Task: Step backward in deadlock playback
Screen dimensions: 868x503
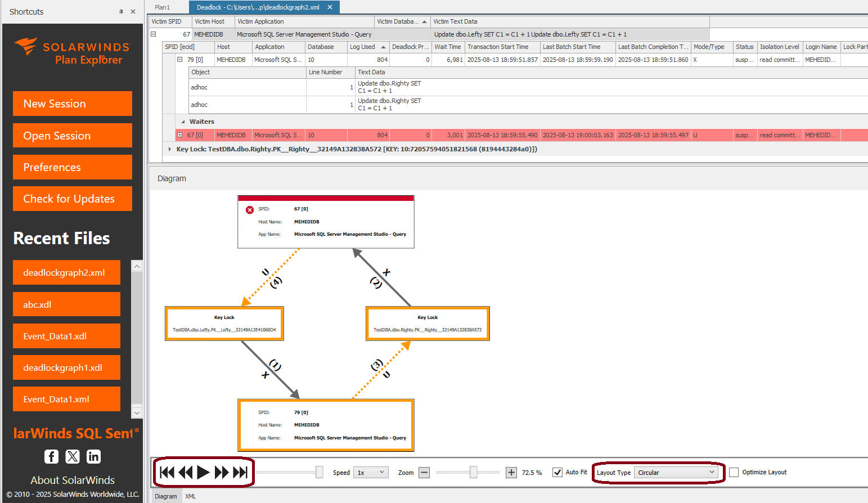Action: pos(186,473)
